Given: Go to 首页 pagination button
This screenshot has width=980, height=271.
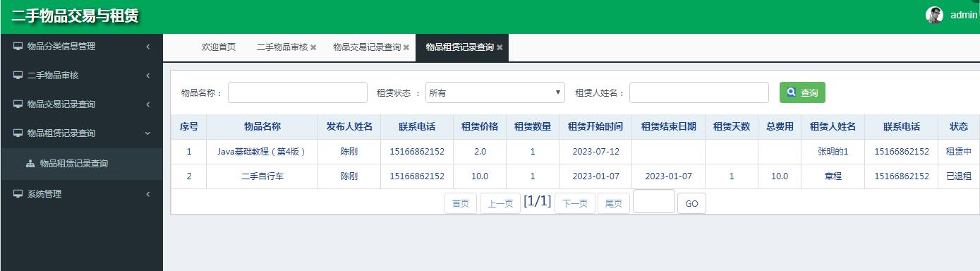Looking at the screenshot, I should coord(461,203).
